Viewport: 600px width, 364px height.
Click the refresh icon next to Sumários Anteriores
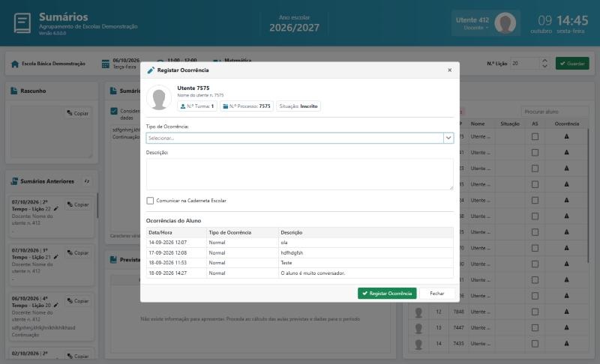pos(87,181)
